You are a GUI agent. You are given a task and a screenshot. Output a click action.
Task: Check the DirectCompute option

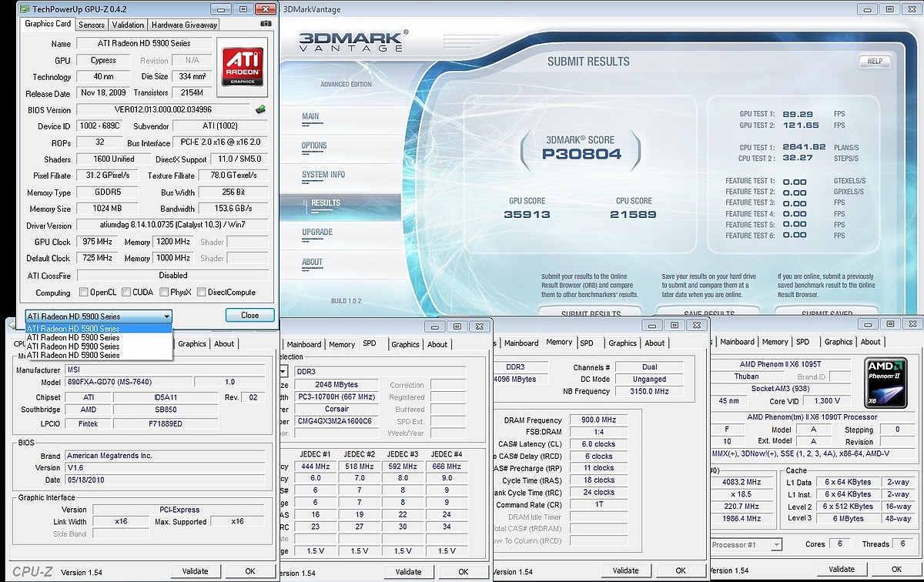[202, 293]
